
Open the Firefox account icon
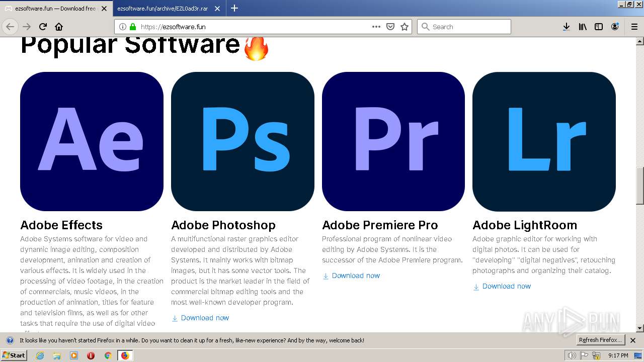[615, 27]
